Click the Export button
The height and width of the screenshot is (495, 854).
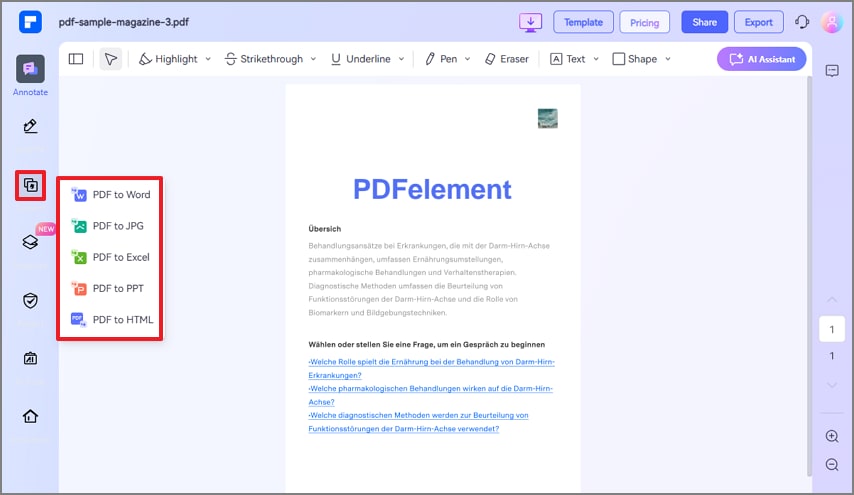point(759,22)
